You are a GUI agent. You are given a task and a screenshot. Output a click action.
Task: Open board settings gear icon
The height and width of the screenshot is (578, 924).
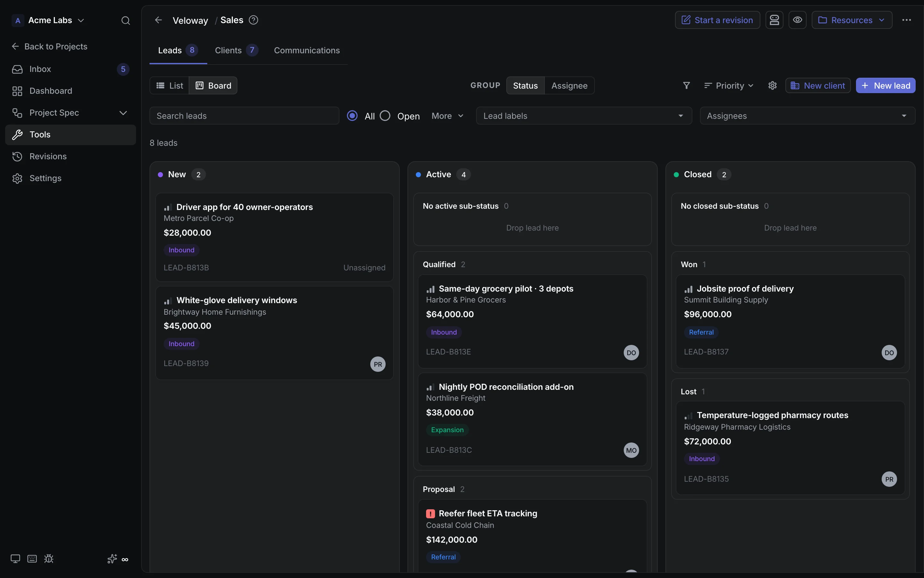pyautogui.click(x=773, y=86)
